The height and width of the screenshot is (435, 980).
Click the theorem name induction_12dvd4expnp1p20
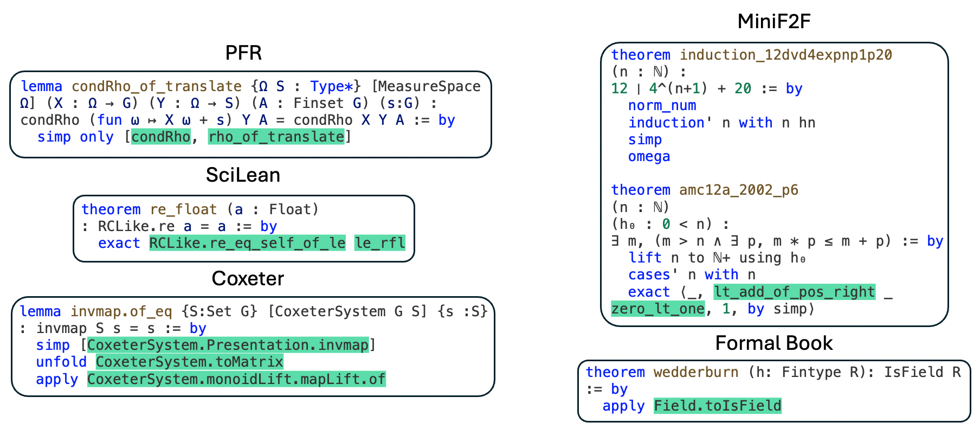[x=785, y=55]
